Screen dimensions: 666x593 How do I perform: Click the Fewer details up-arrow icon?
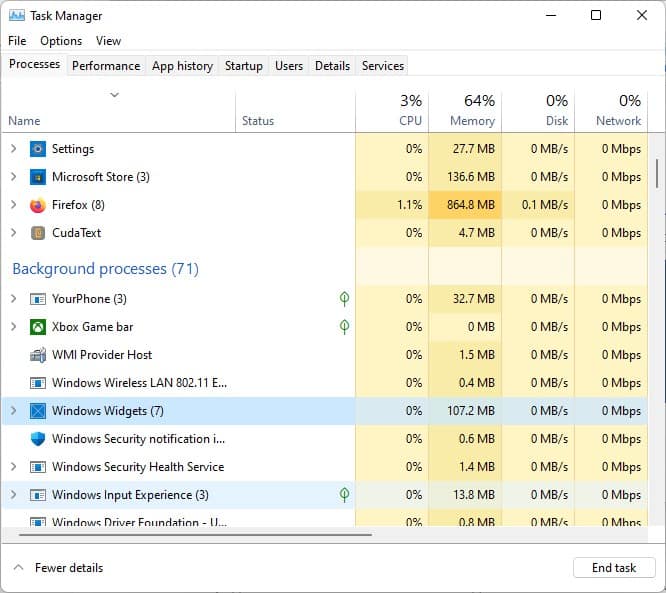(18, 568)
